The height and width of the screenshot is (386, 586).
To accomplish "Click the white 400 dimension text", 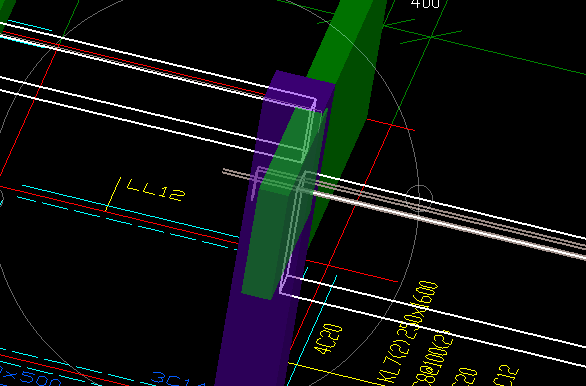I will coord(425,4).
